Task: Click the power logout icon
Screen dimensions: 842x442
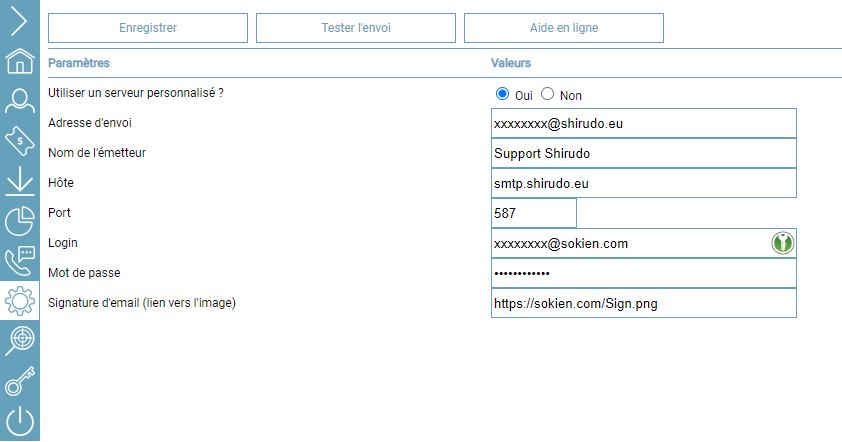Action: click(x=19, y=421)
